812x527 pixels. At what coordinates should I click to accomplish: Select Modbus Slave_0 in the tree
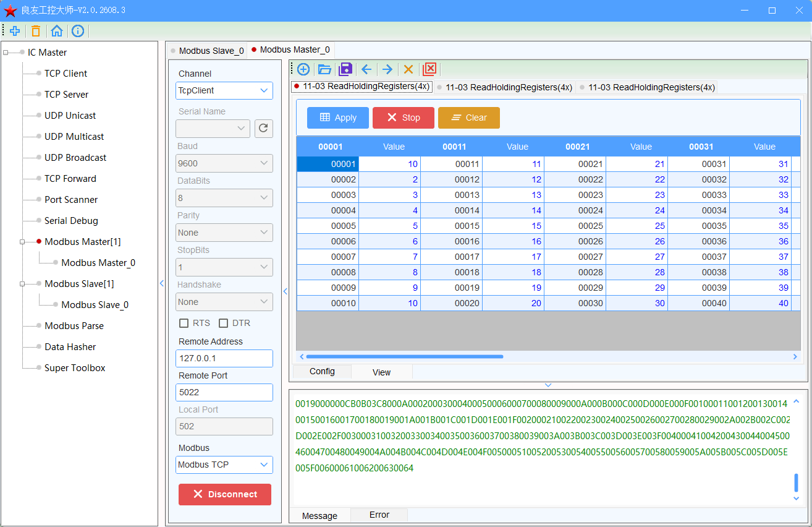[x=95, y=305]
